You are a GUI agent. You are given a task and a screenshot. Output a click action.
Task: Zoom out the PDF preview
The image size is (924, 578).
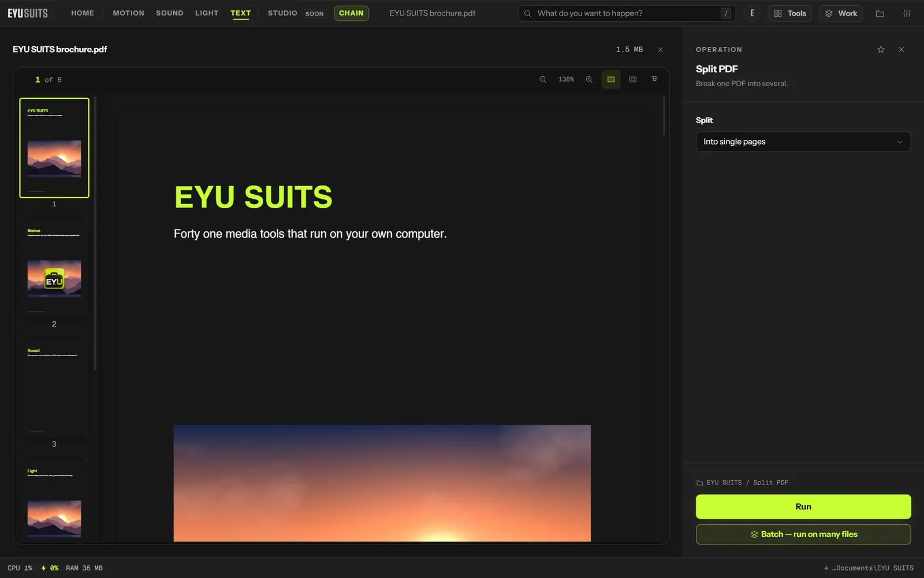coord(543,80)
